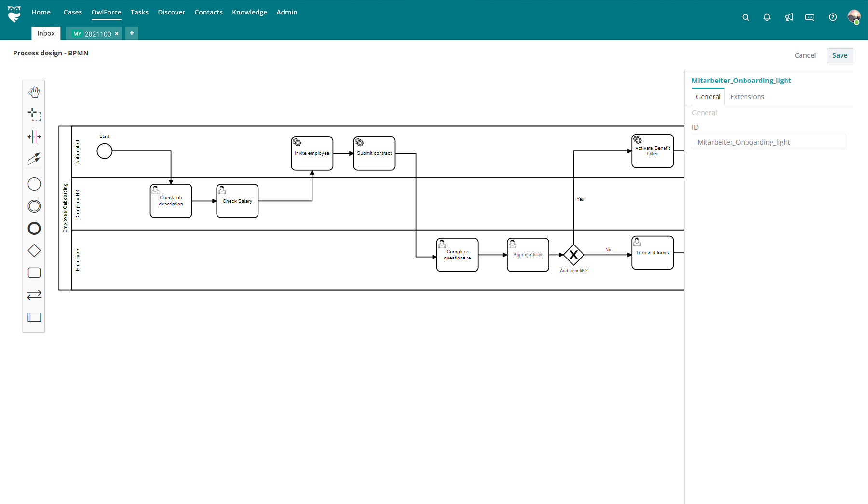
Task: Switch to the MY 2021100 tab
Action: click(94, 34)
